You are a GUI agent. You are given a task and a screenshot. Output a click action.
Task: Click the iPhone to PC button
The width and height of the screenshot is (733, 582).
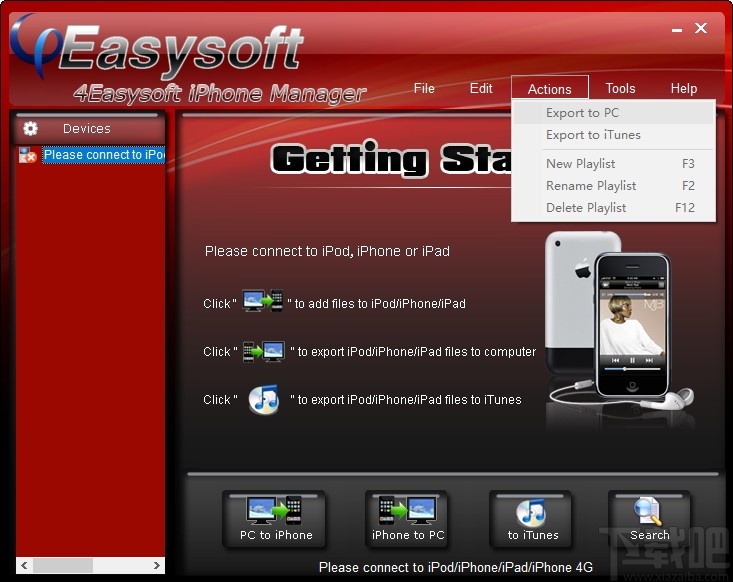(408, 519)
